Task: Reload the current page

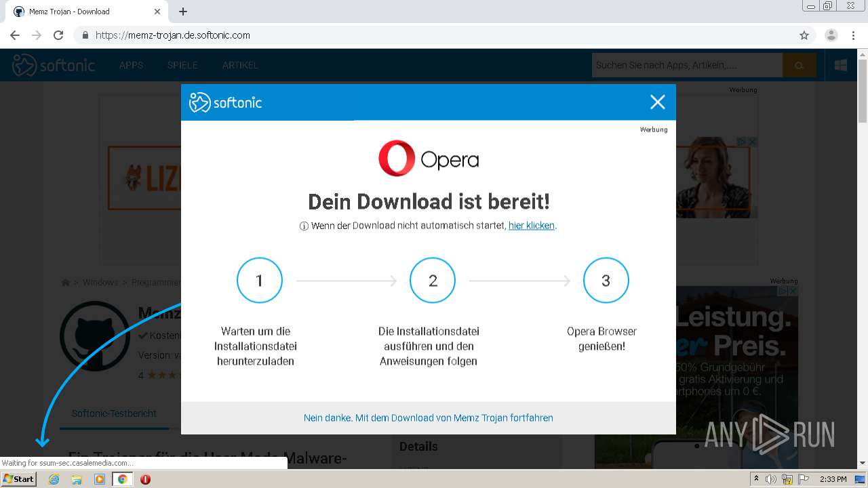Action: coord(58,35)
